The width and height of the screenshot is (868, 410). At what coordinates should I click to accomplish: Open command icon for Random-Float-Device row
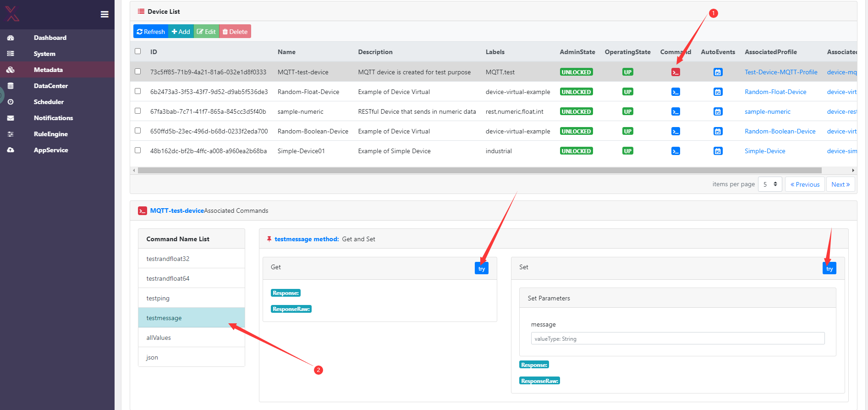point(676,92)
